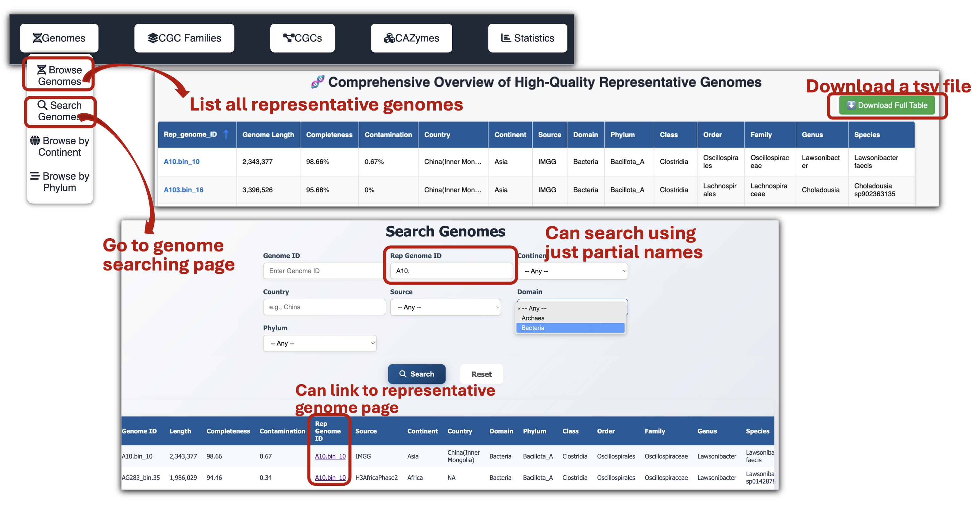Click the Search button
The width and height of the screenshot is (980, 517).
417,374
